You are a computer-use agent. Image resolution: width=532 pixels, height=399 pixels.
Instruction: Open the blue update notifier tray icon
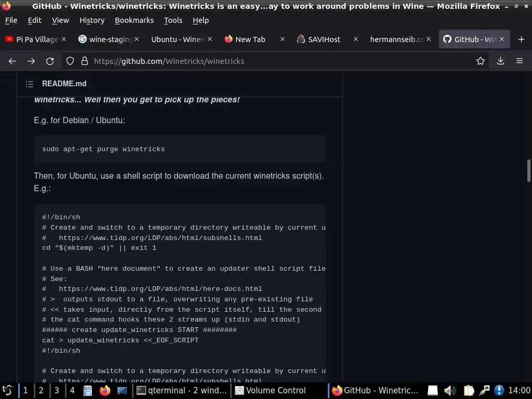[499, 391]
